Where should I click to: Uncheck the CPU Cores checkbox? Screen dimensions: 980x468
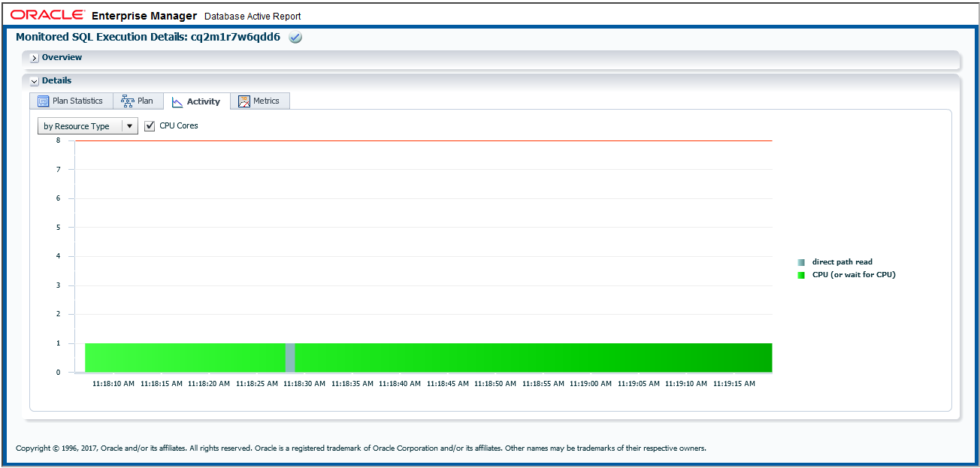pos(150,125)
